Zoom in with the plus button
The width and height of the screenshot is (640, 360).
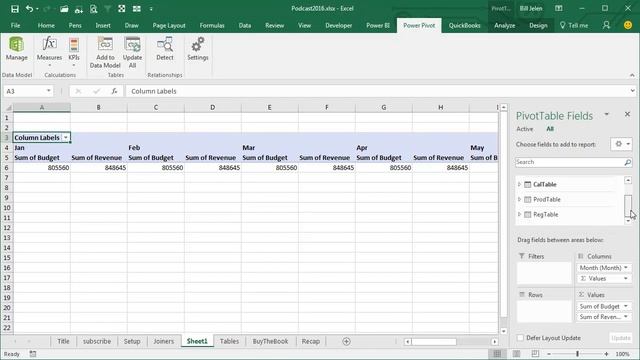point(607,354)
